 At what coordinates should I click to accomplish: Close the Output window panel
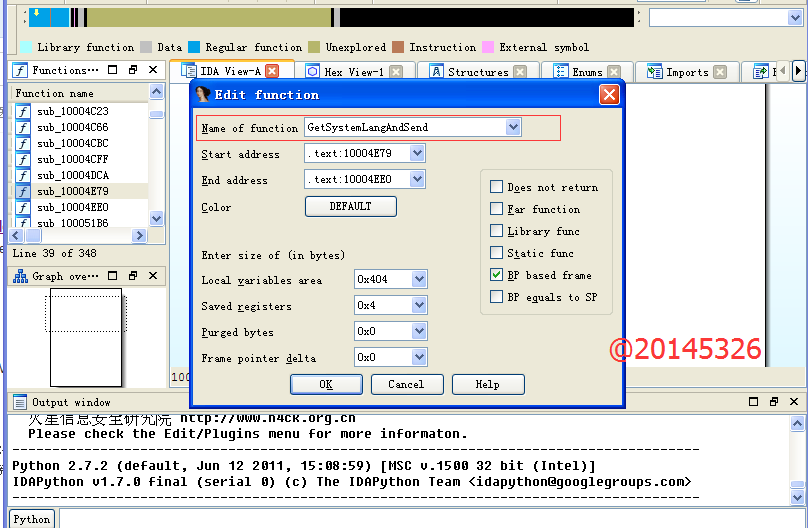pos(795,402)
